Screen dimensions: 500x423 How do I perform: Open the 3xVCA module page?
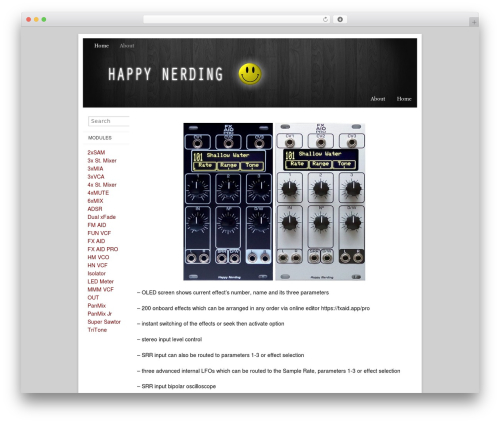click(96, 177)
